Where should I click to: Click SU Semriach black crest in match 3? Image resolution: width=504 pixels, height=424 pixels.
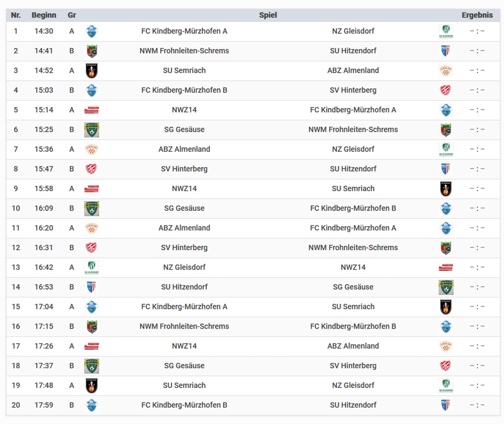[x=92, y=71]
